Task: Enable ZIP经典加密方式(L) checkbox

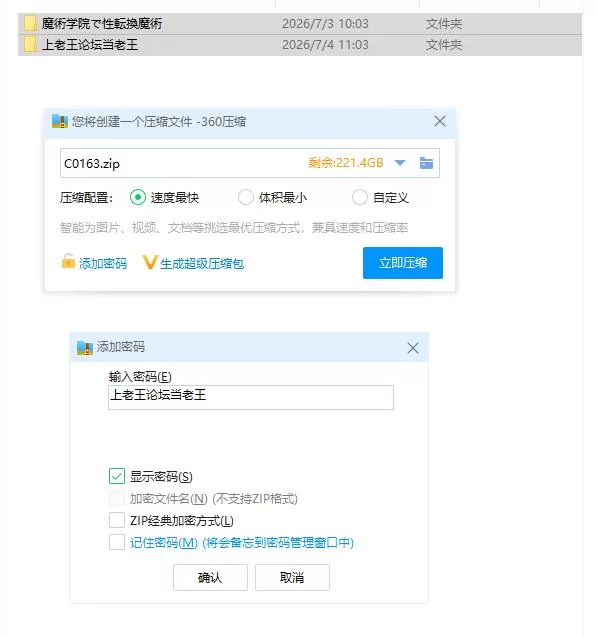Action: click(117, 520)
